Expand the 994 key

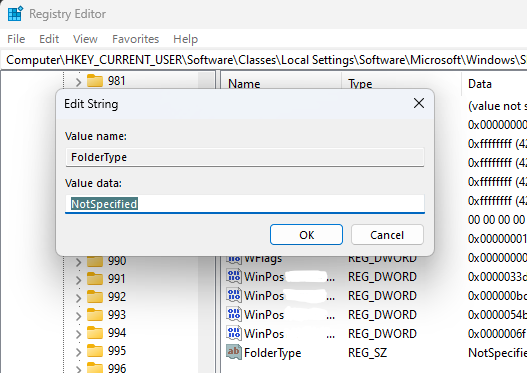coord(78,334)
